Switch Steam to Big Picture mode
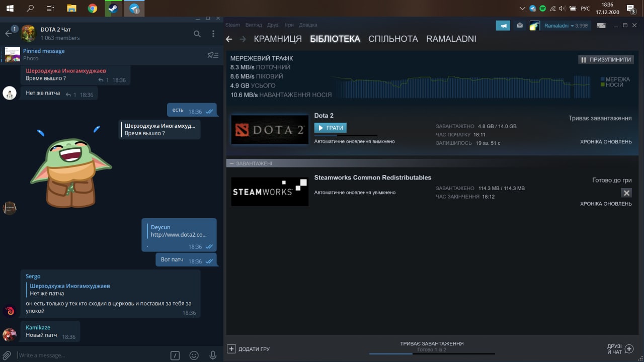 pyautogui.click(x=600, y=26)
